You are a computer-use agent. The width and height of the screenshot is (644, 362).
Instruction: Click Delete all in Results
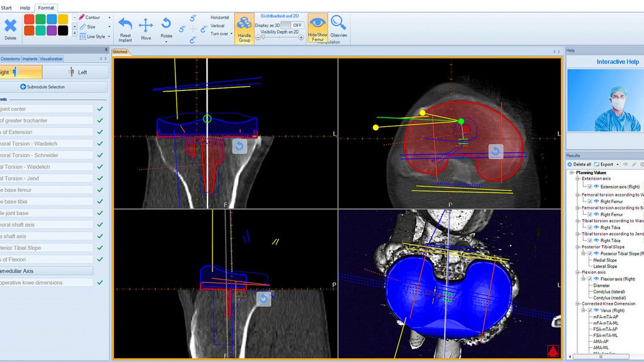[x=579, y=164]
